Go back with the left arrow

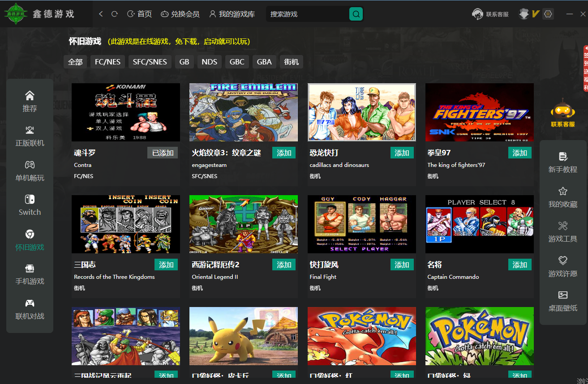click(x=101, y=14)
